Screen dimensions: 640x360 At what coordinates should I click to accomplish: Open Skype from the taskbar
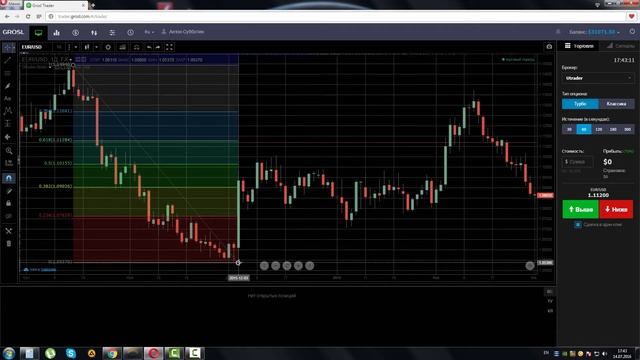[71, 353]
